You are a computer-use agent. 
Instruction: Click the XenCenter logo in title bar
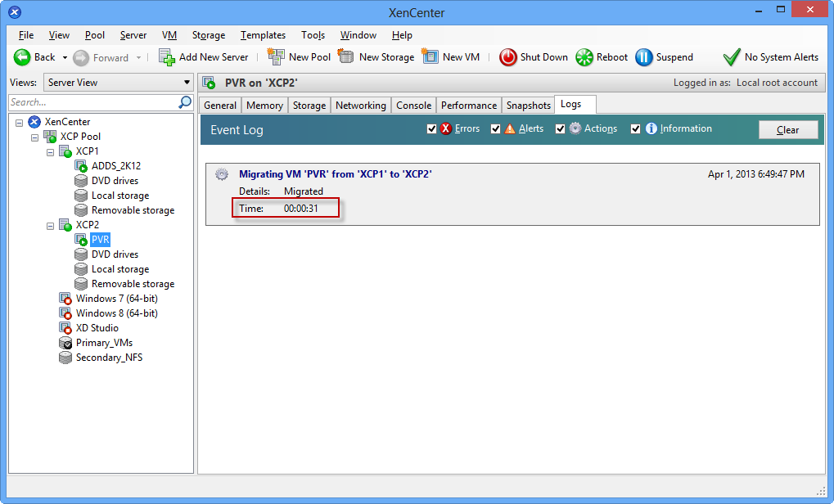pos(15,11)
